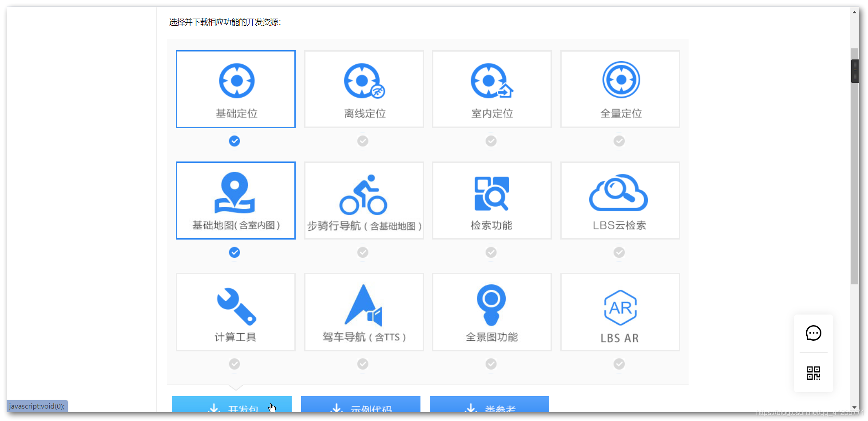This screenshot has height=421, width=868.
Task: Click the 检索功能 label text
Action: click(491, 225)
